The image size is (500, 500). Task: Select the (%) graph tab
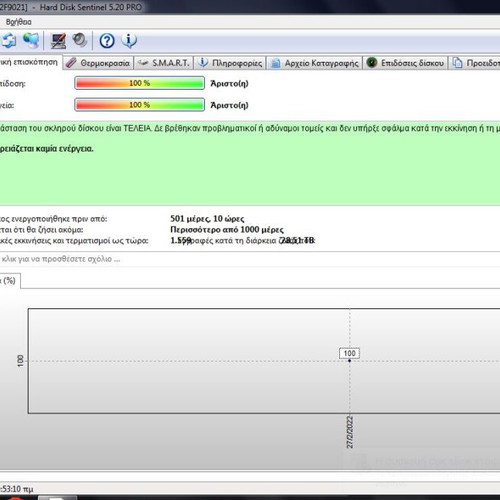pos(9,281)
